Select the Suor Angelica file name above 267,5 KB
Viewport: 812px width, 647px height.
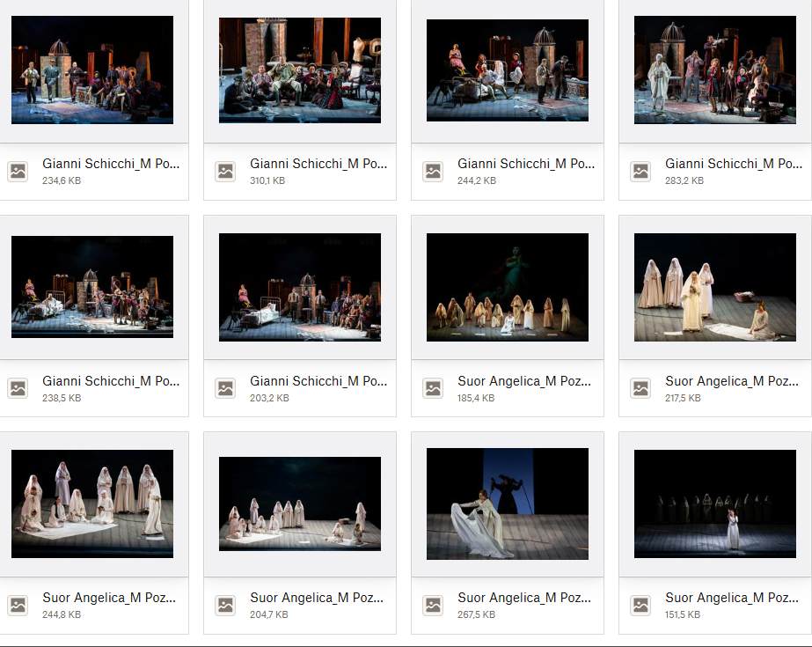[x=524, y=598]
